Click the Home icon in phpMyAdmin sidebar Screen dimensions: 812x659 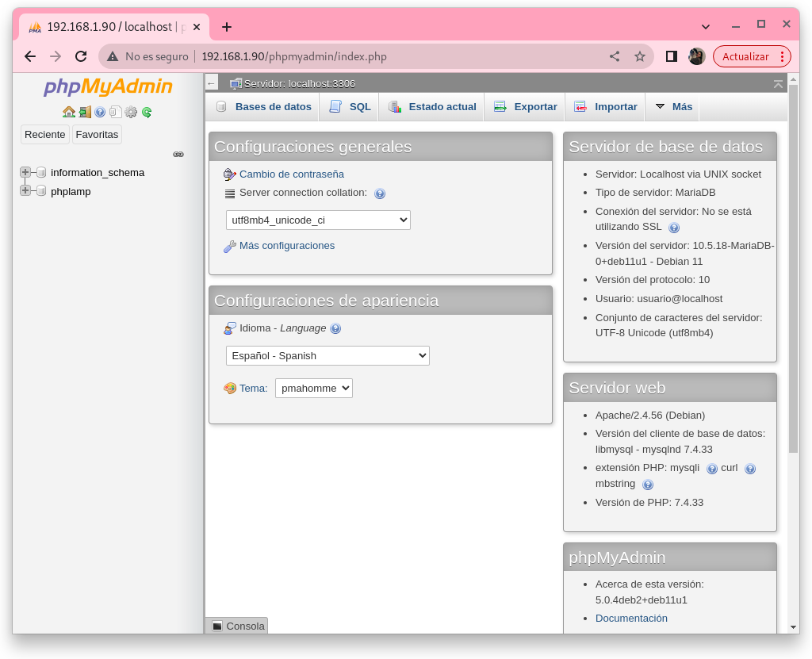tap(69, 112)
